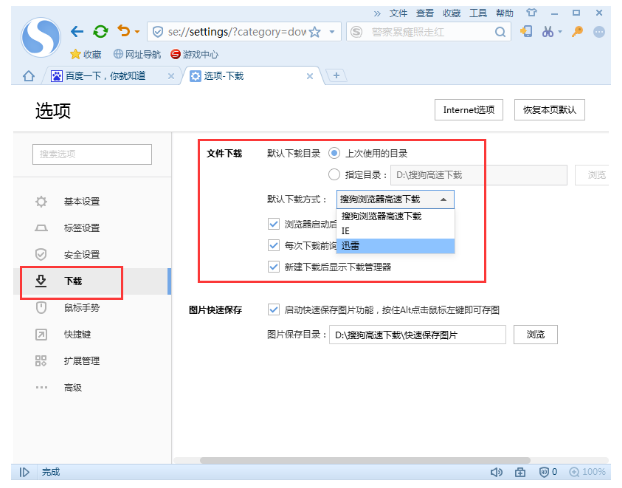Toggle the sidebar panel icon in status bar
The width and height of the screenshot is (622, 488).
[x=24, y=472]
